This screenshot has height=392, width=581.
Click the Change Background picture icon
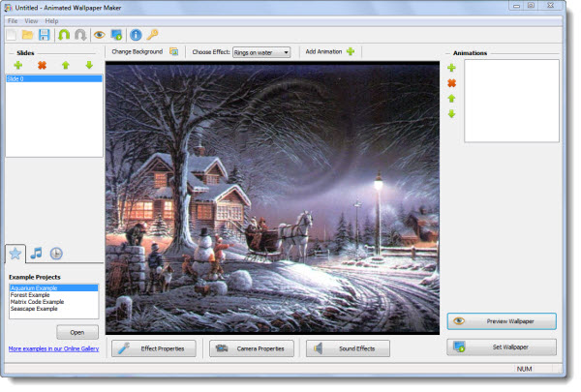coord(173,51)
